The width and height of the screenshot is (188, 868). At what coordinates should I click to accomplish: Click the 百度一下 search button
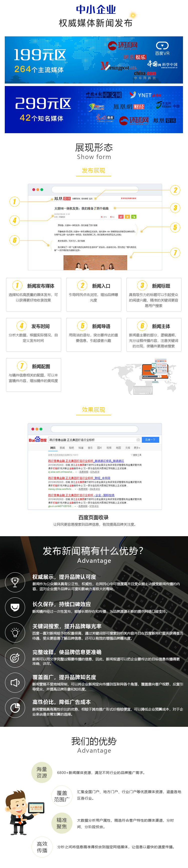150,440
